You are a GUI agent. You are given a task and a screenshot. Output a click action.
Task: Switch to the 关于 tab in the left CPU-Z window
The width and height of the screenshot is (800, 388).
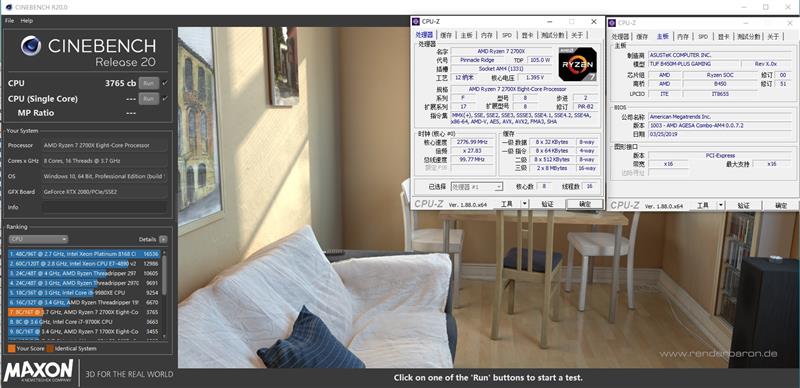[x=577, y=35]
